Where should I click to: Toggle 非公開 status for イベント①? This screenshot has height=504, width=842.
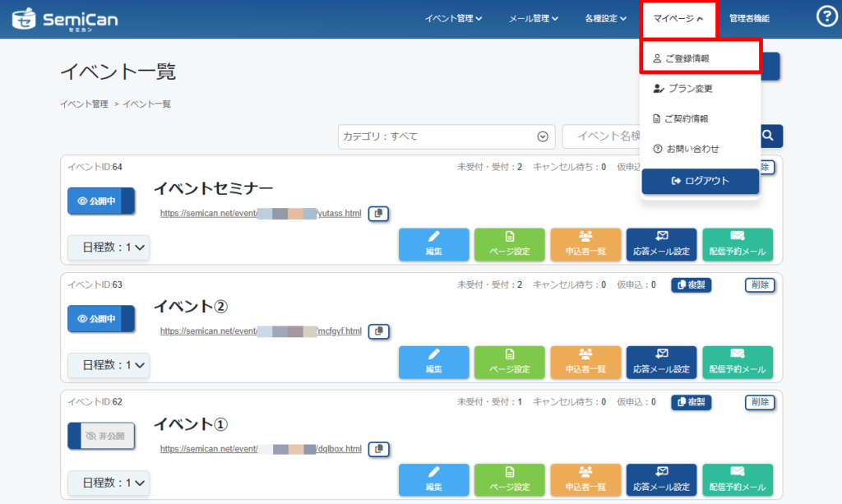pyautogui.click(x=100, y=437)
